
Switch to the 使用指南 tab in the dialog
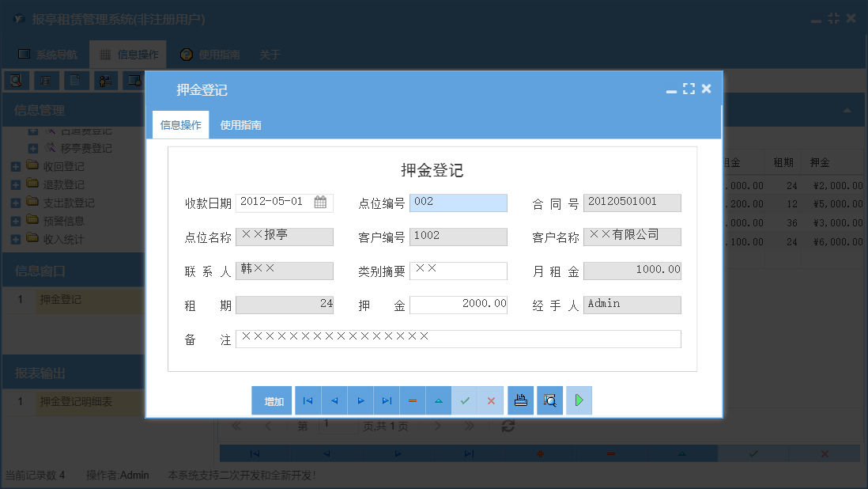click(x=240, y=124)
